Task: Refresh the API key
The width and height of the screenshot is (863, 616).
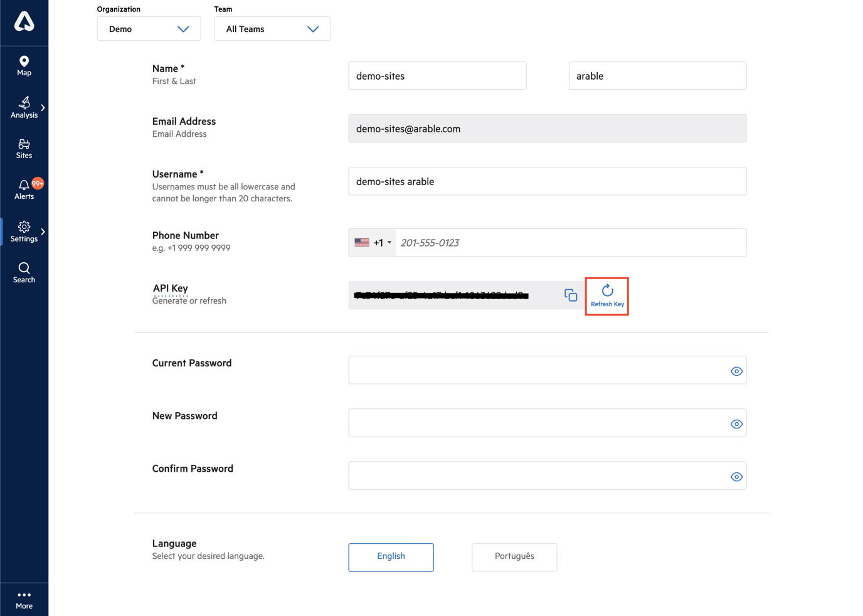Action: pos(607,296)
